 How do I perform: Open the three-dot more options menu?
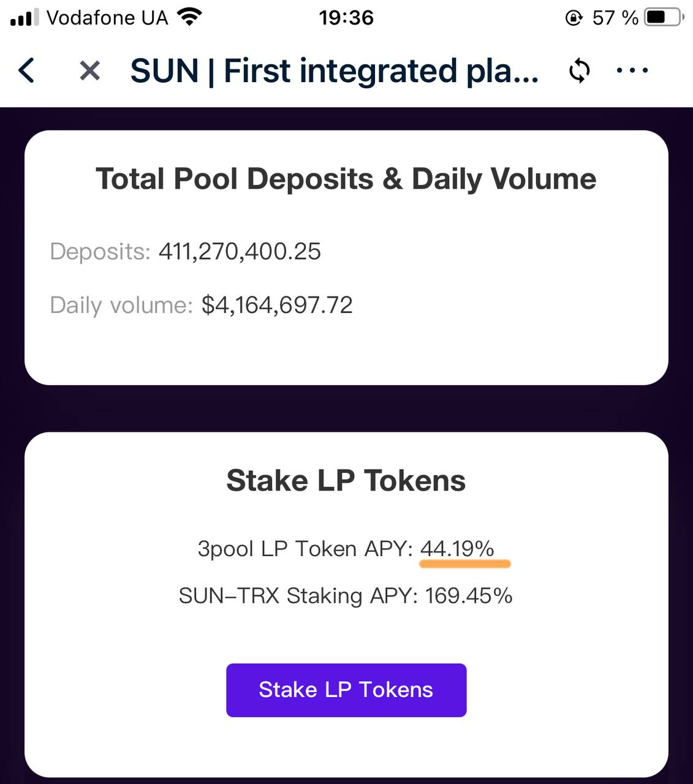coord(632,71)
